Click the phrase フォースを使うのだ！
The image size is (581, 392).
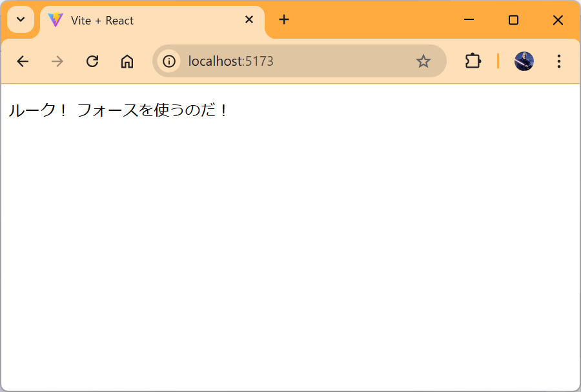coord(153,110)
